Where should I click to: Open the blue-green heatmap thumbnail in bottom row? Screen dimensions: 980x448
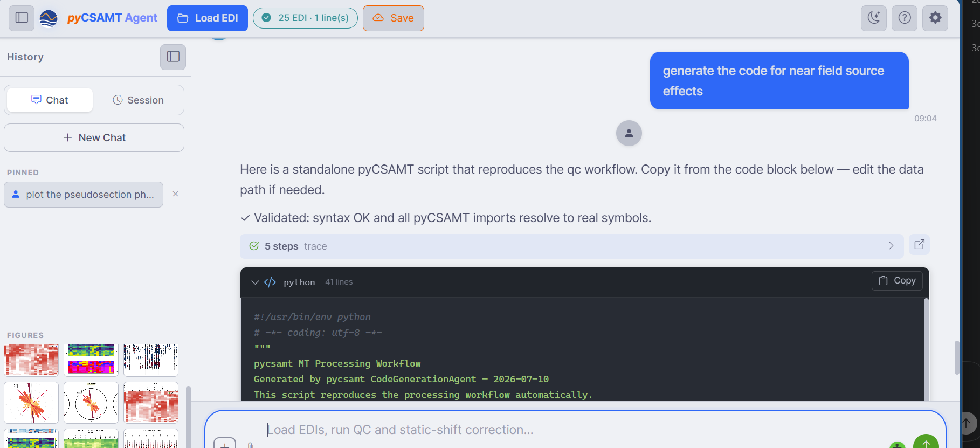point(31,438)
